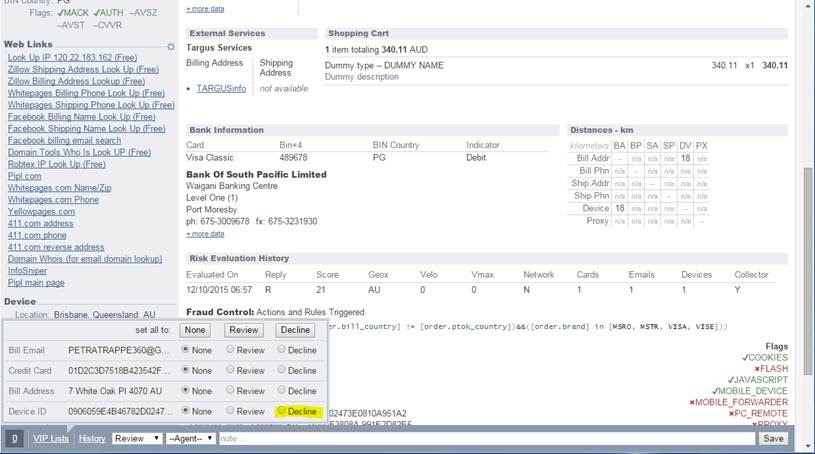815x454 pixels.
Task: Select Decline radio for Device ID
Action: point(281,411)
